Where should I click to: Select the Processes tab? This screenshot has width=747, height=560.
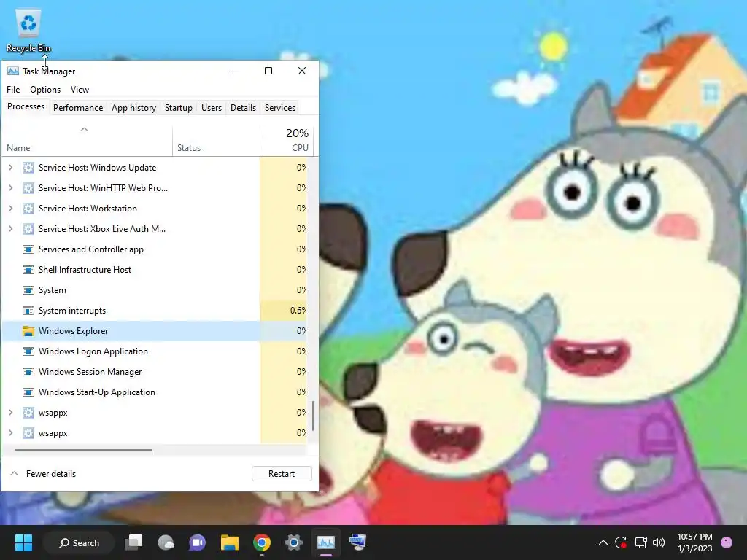point(26,106)
